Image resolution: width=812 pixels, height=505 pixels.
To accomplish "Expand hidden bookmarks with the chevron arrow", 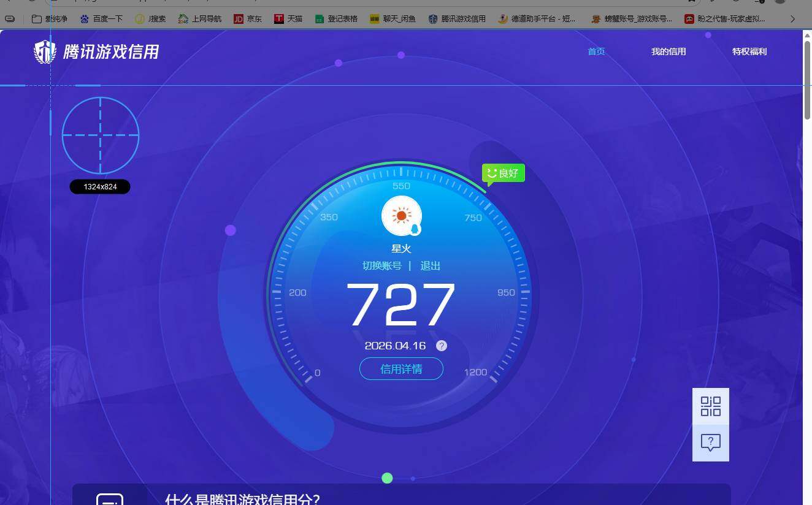I will coord(793,18).
